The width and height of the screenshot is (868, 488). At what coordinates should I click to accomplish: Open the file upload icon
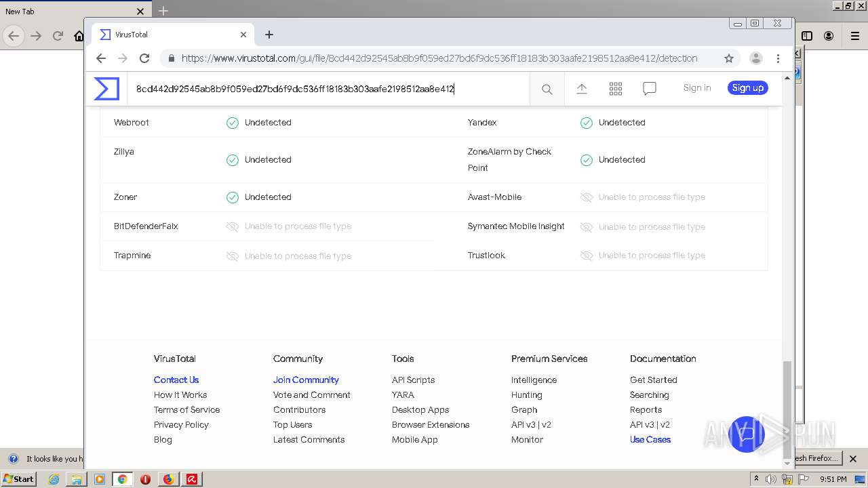coord(582,89)
